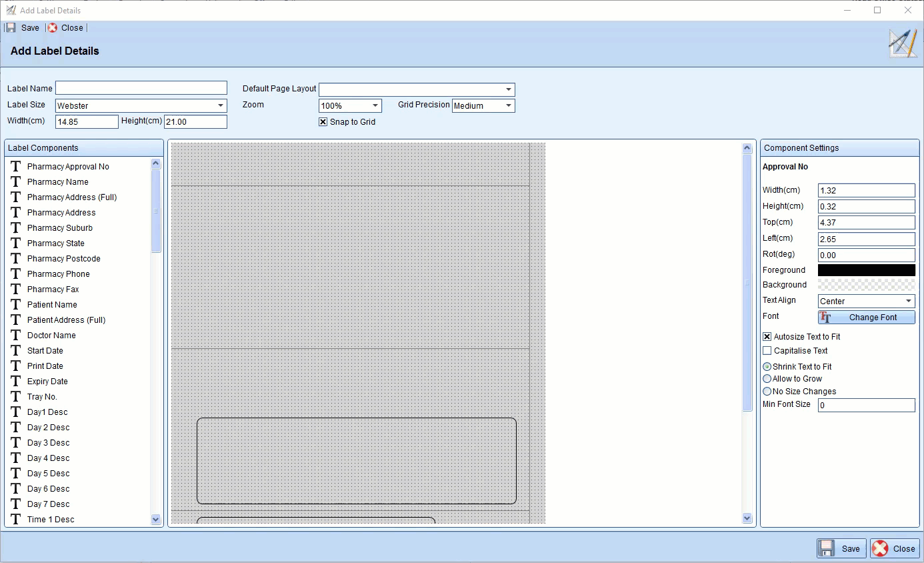
Task: Click the T icon beside Print Date
Action: pyautogui.click(x=16, y=366)
